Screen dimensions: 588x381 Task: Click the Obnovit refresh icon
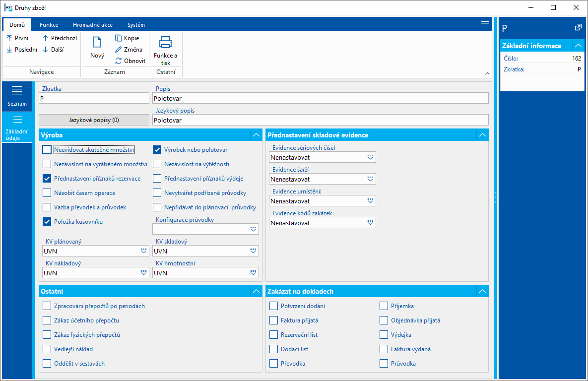point(118,61)
